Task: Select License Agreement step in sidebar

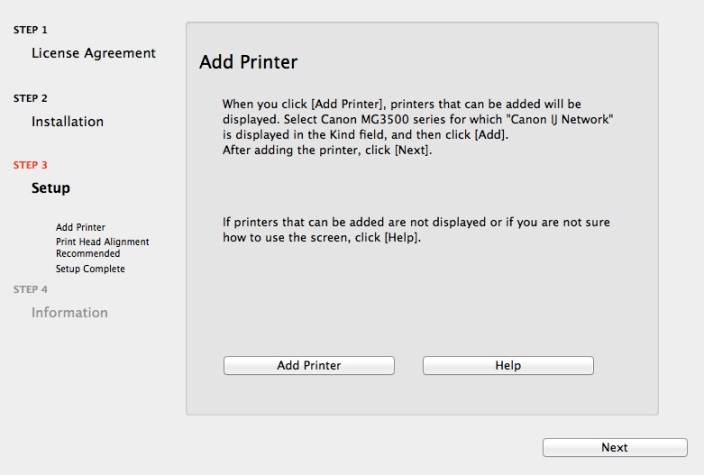Action: pyautogui.click(x=94, y=52)
